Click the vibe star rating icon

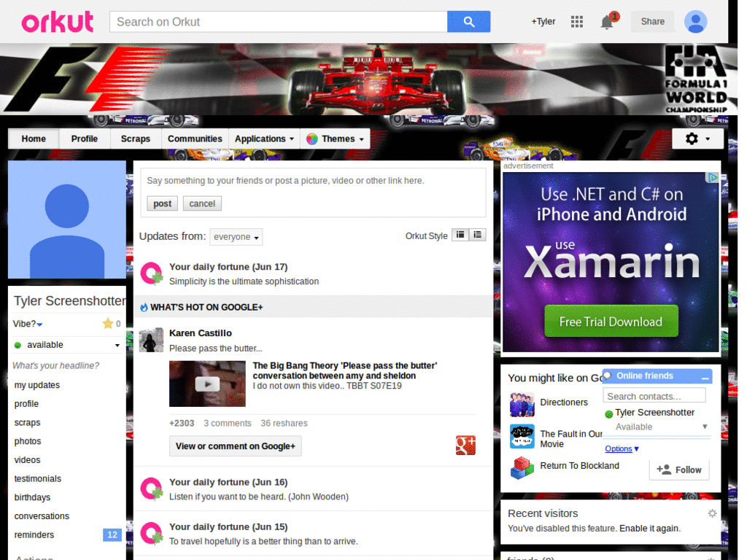pos(108,324)
